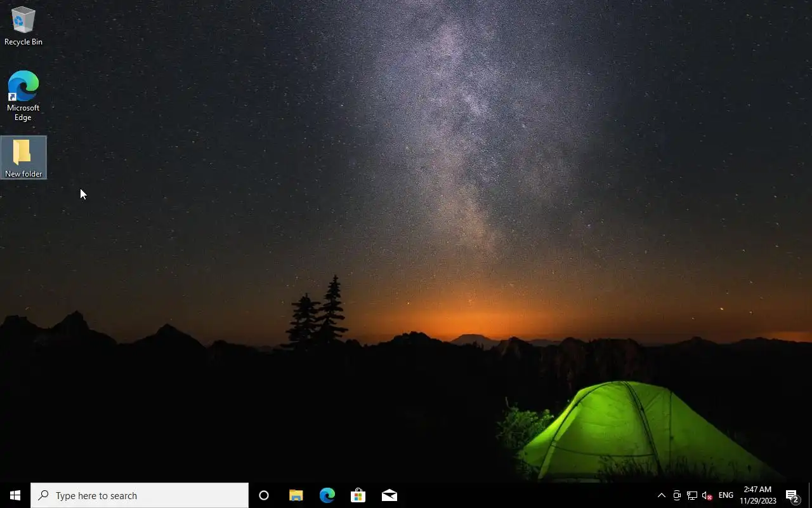
Task: Open the Mail app from taskbar
Action: 389,495
